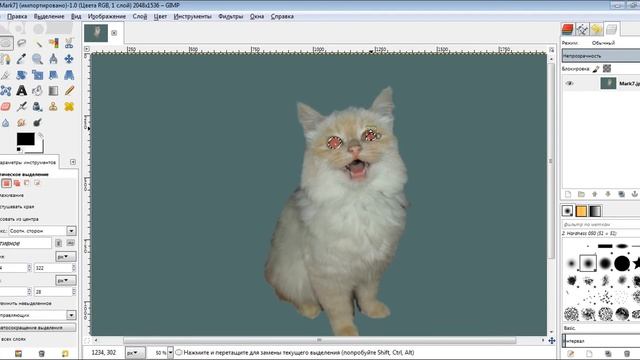Open the 50% zoom level dropdown
This screenshot has width=640, height=360.
(x=171, y=353)
